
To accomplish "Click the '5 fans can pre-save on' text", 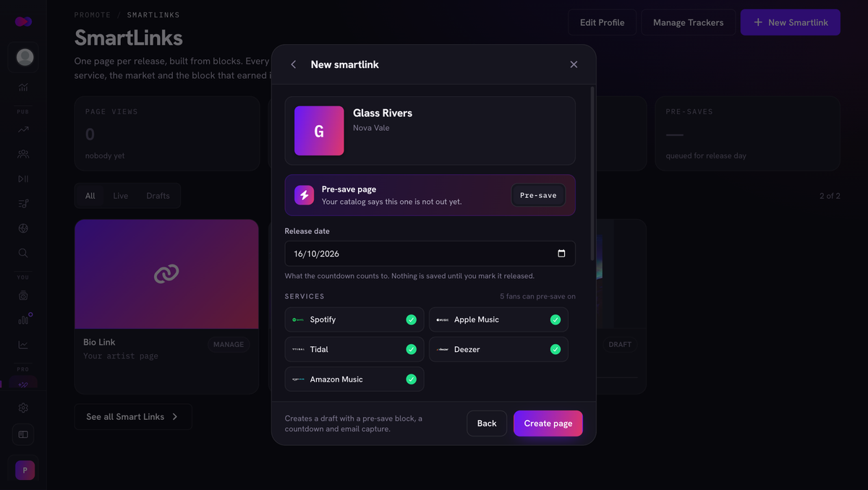I will 537,296.
